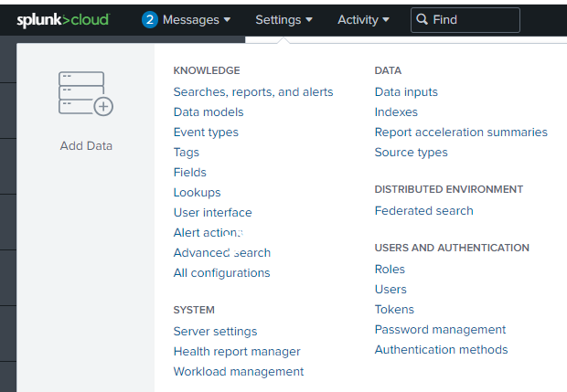The image size is (567, 392).
Task: Go to Advanced search
Action: tap(222, 253)
